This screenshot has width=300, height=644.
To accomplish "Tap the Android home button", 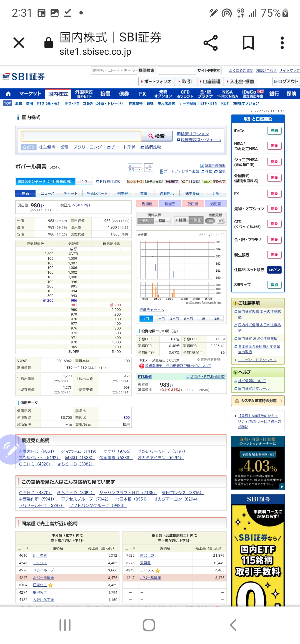I will pos(149,625).
